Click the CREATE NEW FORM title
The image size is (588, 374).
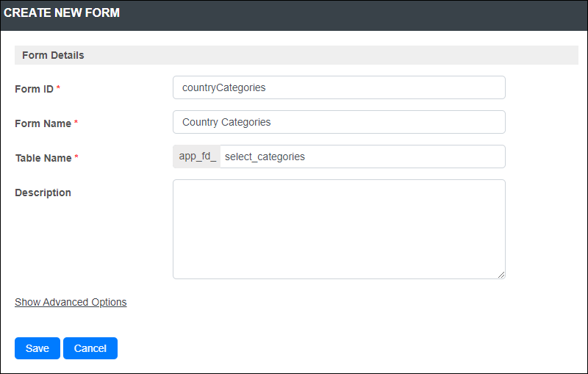point(62,12)
